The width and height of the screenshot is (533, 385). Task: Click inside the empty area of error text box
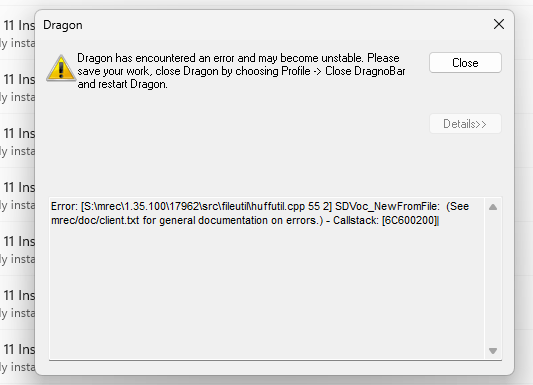(x=267, y=292)
